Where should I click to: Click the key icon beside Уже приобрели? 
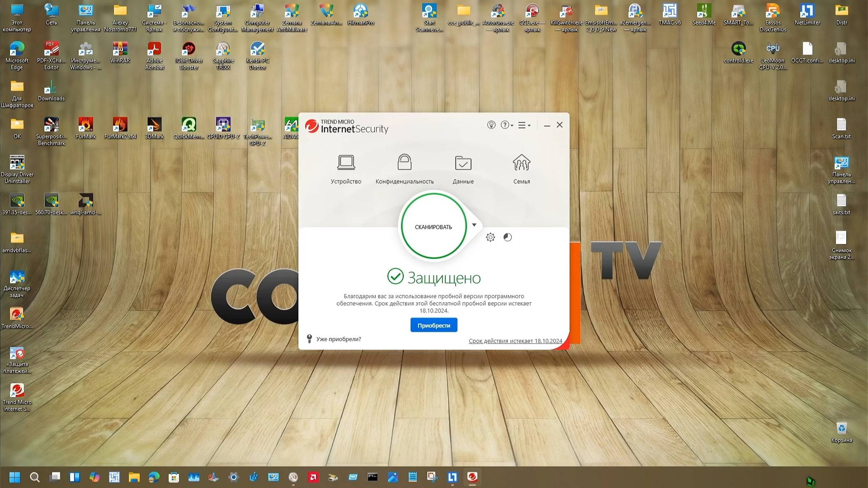tap(309, 339)
